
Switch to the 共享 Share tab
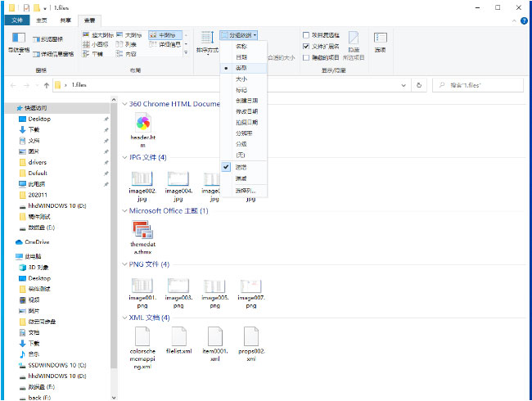65,20
